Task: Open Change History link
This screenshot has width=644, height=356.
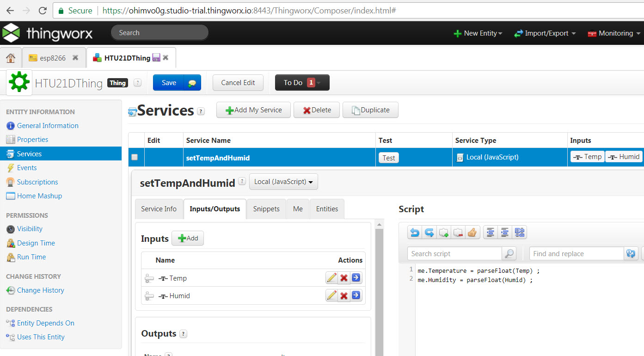Action: tap(41, 290)
